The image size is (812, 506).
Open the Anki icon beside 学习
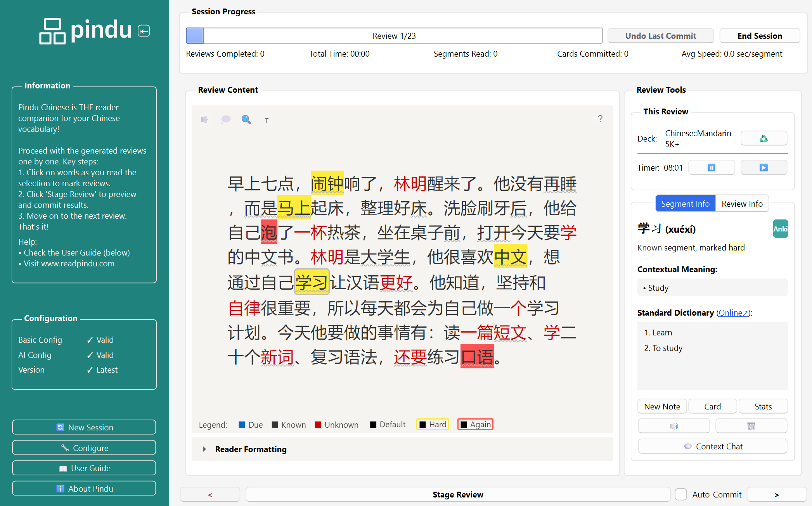[780, 229]
